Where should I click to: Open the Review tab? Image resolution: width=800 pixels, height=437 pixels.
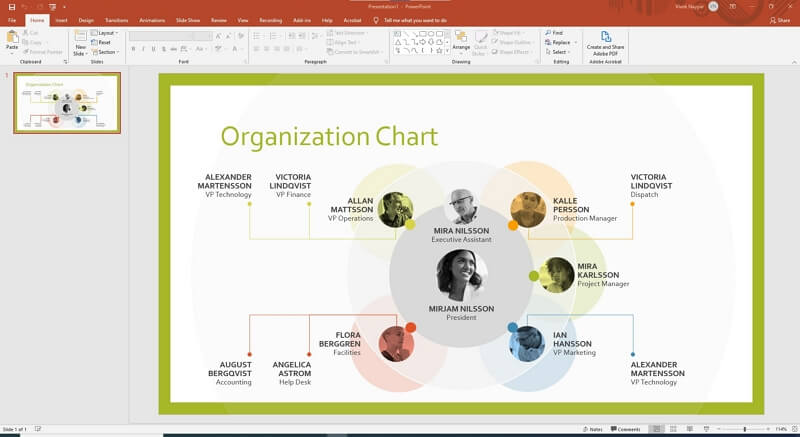click(x=218, y=20)
